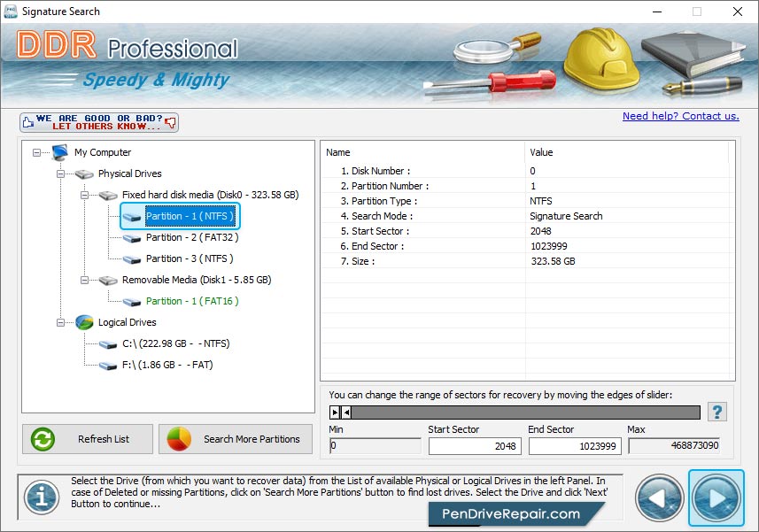Click the gray sector range slider track

(525, 412)
